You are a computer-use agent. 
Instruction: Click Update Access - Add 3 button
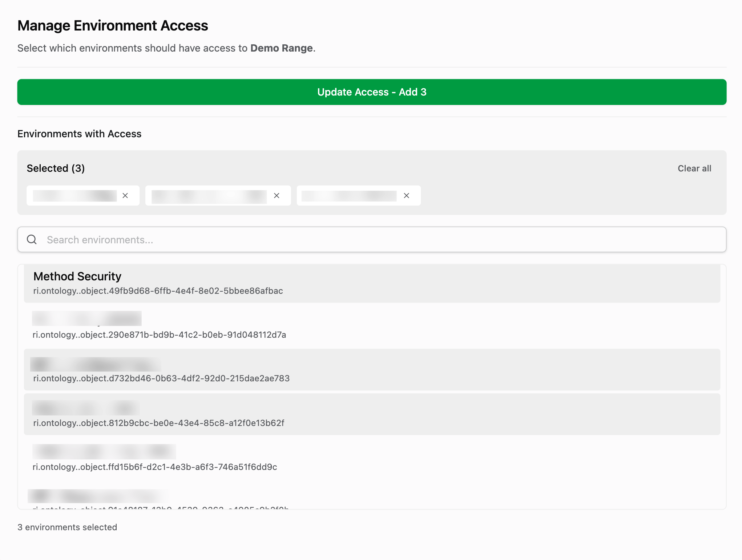point(371,92)
